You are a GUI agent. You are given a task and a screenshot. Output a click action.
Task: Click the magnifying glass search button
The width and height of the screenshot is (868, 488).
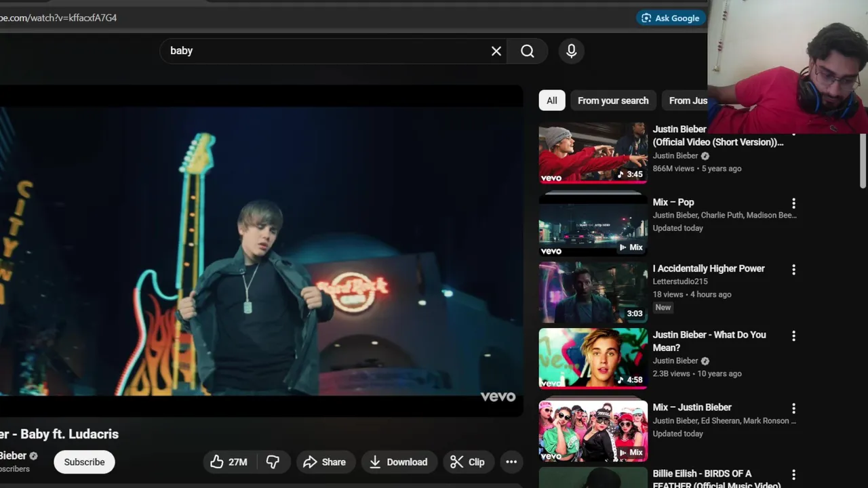(528, 51)
